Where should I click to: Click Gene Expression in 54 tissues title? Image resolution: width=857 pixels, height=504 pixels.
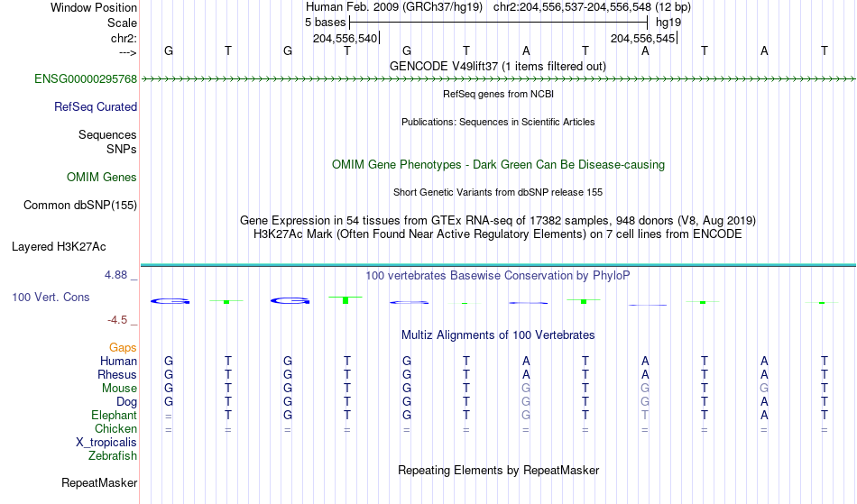click(x=498, y=221)
